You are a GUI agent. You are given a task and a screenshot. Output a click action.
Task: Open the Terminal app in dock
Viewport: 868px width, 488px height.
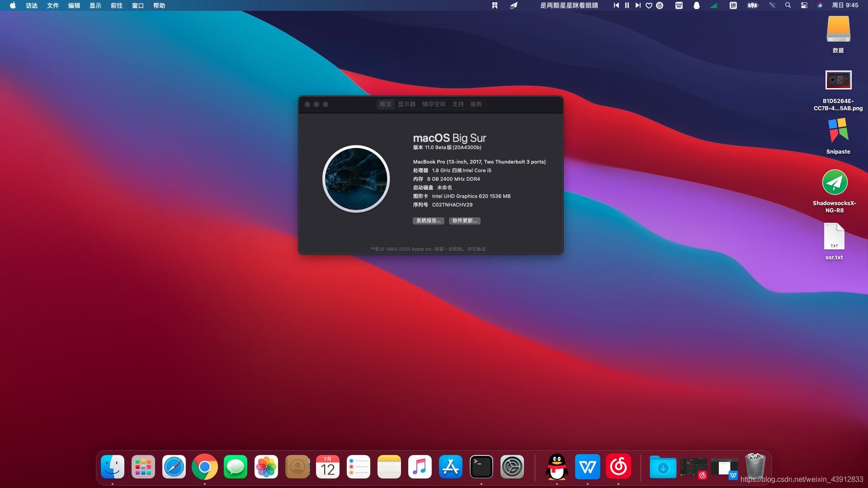click(481, 467)
